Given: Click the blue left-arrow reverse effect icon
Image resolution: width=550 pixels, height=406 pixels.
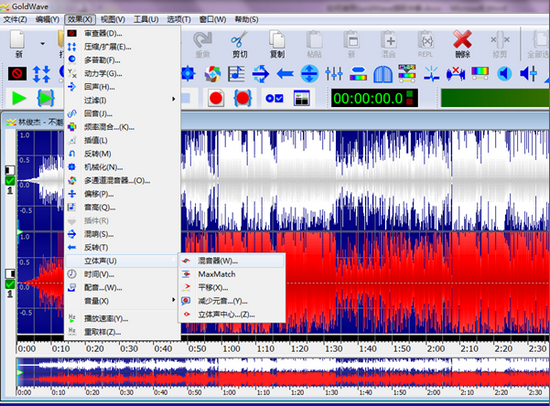Looking at the screenshot, I should click(285, 74).
